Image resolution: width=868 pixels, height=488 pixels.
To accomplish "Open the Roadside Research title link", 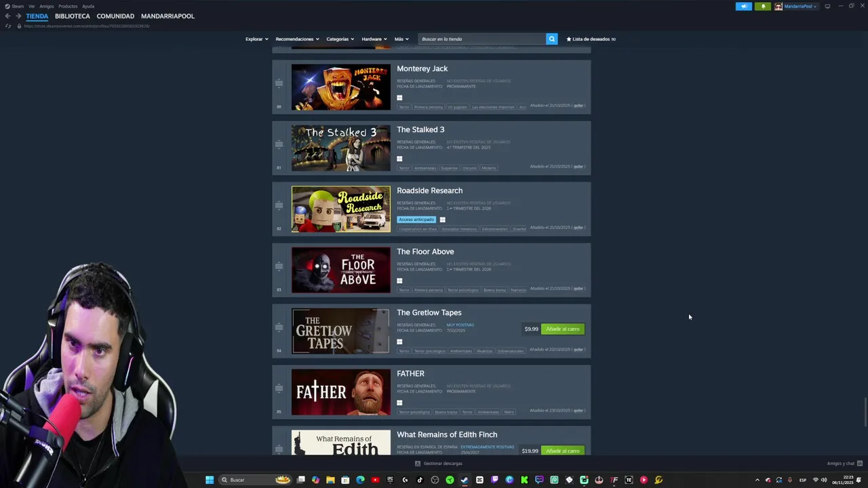I will point(429,190).
